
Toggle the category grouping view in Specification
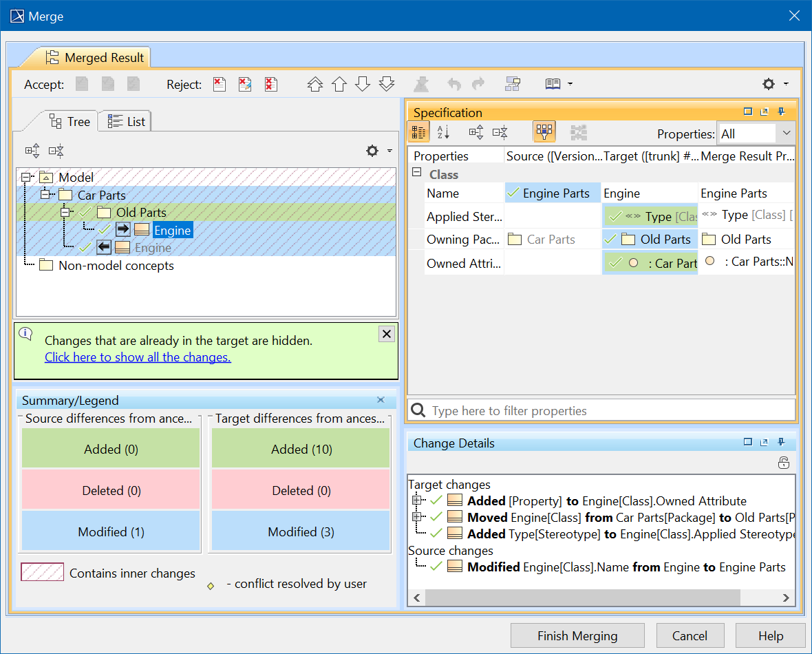(418, 132)
